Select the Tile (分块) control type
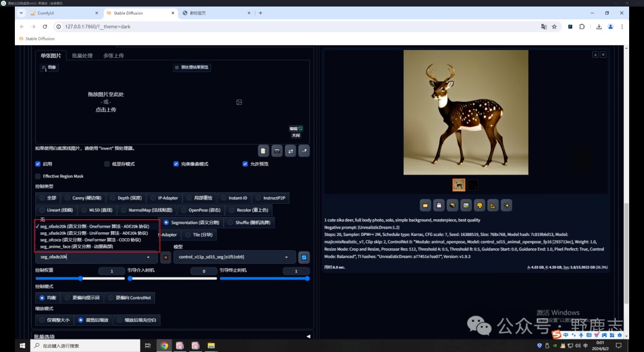Image resolution: width=644 pixels, height=352 pixels. (x=199, y=235)
